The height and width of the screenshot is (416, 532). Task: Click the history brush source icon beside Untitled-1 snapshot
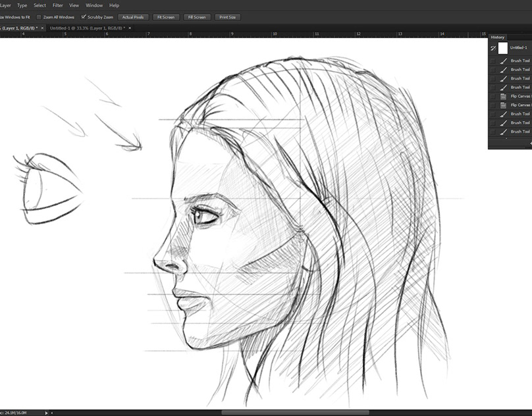pos(493,48)
